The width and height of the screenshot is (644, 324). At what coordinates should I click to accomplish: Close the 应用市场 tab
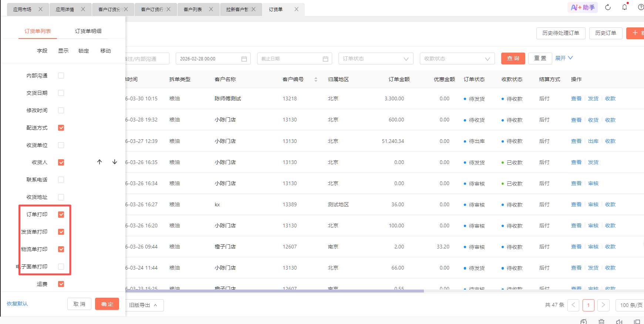(x=41, y=9)
